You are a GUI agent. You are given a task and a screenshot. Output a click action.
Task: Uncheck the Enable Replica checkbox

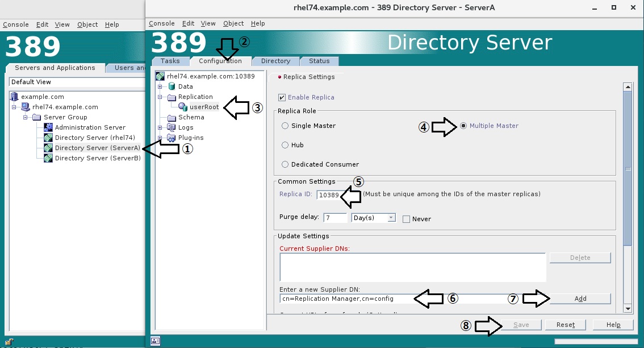[x=282, y=97]
